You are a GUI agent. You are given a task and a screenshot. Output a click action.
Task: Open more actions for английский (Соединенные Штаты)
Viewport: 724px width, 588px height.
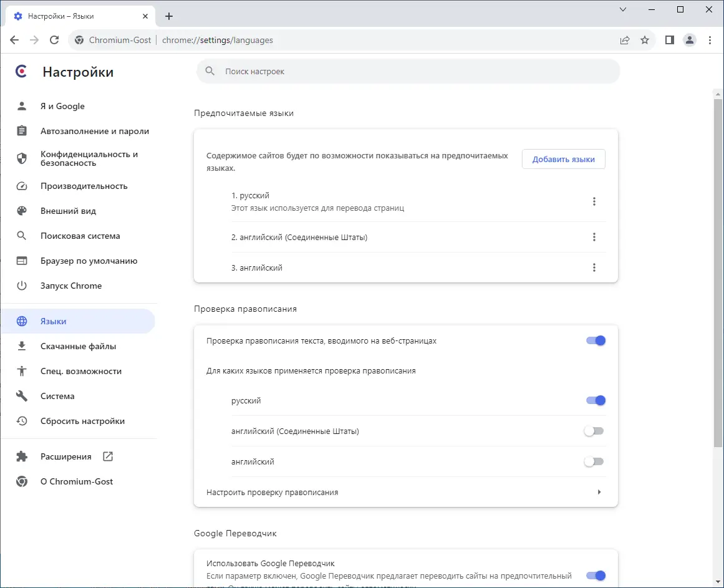pos(594,237)
